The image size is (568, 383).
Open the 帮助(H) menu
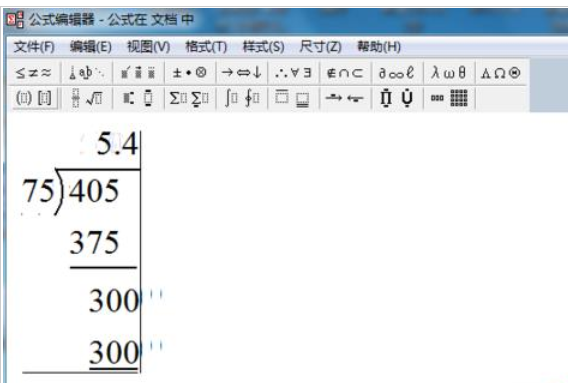click(x=379, y=47)
